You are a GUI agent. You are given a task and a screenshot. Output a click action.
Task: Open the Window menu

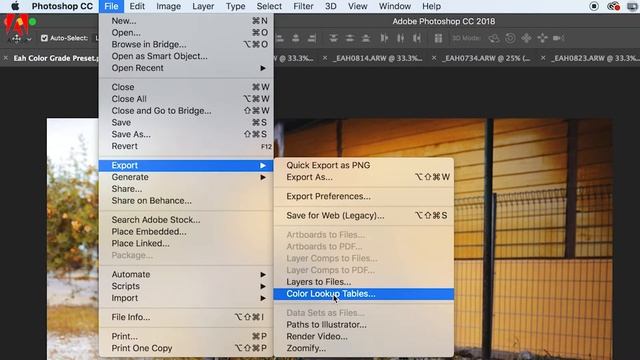coord(395,6)
